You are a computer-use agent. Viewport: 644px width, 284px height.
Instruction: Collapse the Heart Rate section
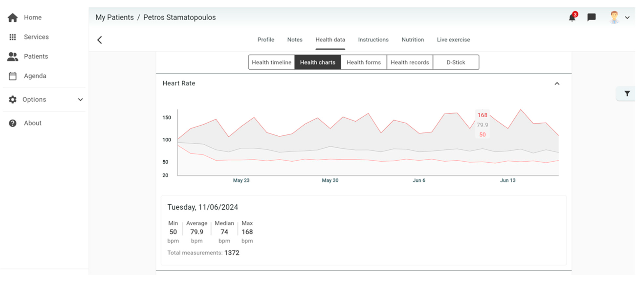pos(557,84)
